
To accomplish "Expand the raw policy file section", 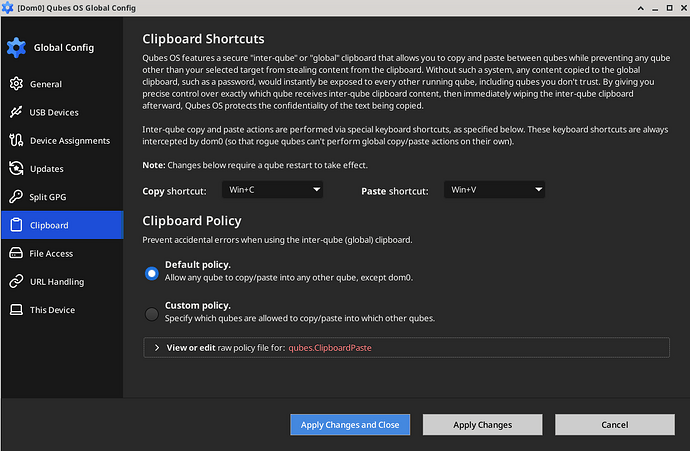I will tap(157, 348).
